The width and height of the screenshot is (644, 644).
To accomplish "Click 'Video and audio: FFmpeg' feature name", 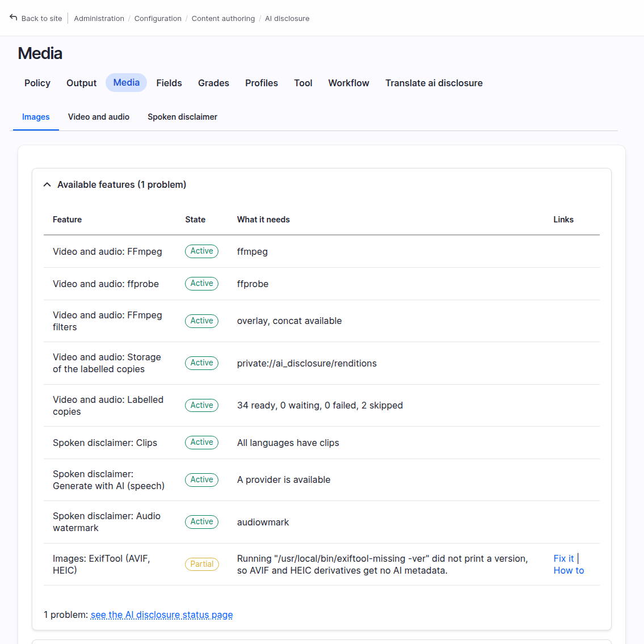I will click(x=107, y=252).
